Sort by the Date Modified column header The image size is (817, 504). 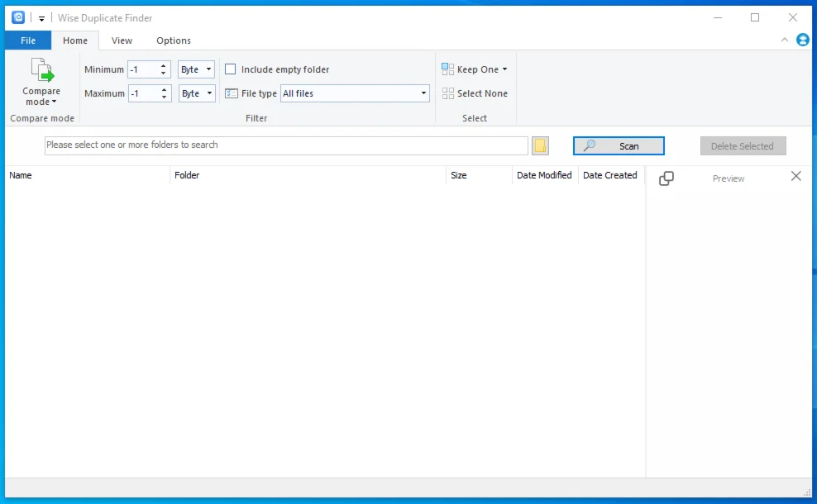coord(545,175)
